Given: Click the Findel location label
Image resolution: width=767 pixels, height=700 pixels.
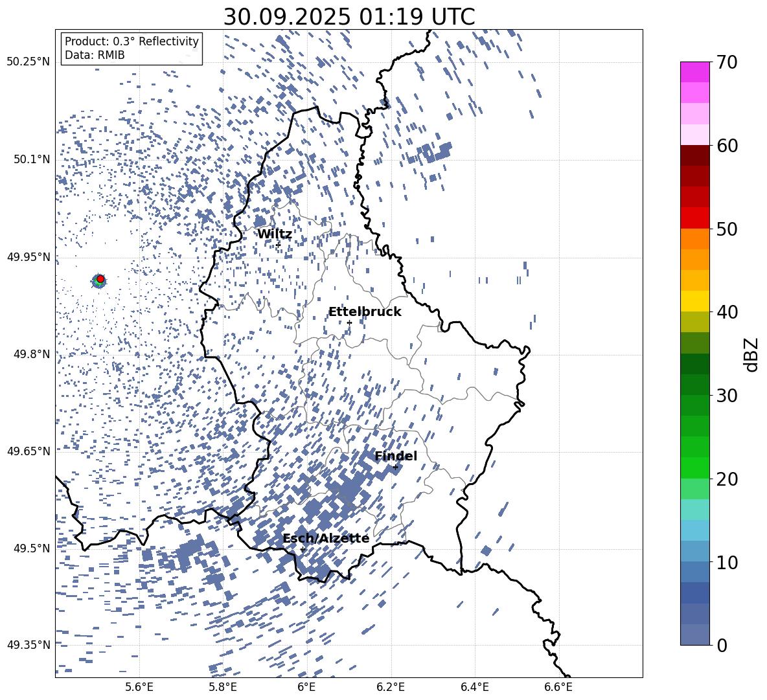Looking at the screenshot, I should 396,456.
